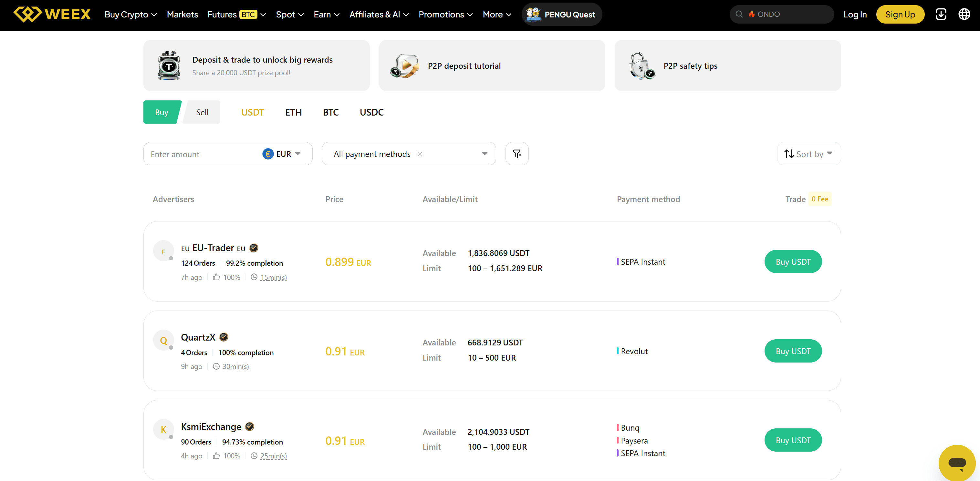Click the search magnifier icon
980x481 pixels.
(739, 15)
